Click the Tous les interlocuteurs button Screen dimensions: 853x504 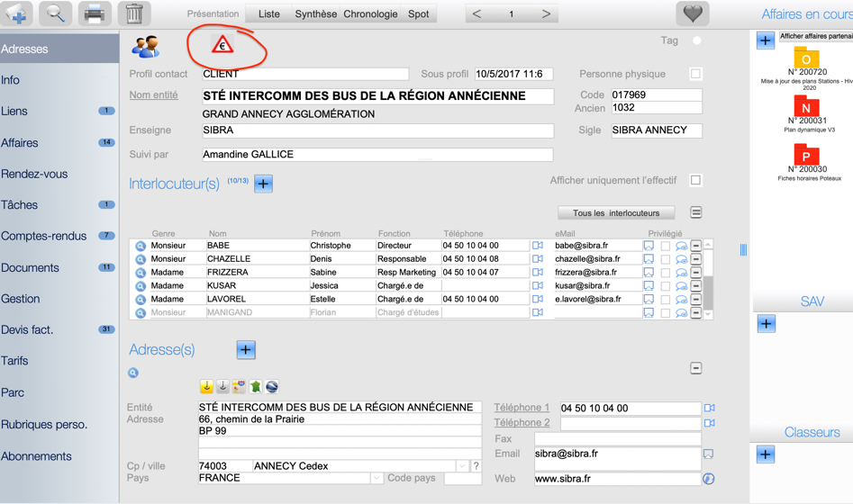pos(616,213)
